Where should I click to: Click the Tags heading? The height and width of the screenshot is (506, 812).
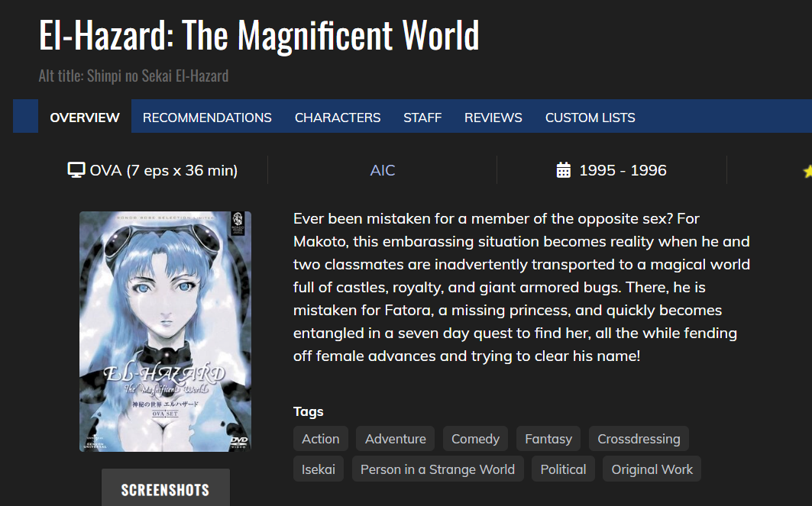point(308,411)
